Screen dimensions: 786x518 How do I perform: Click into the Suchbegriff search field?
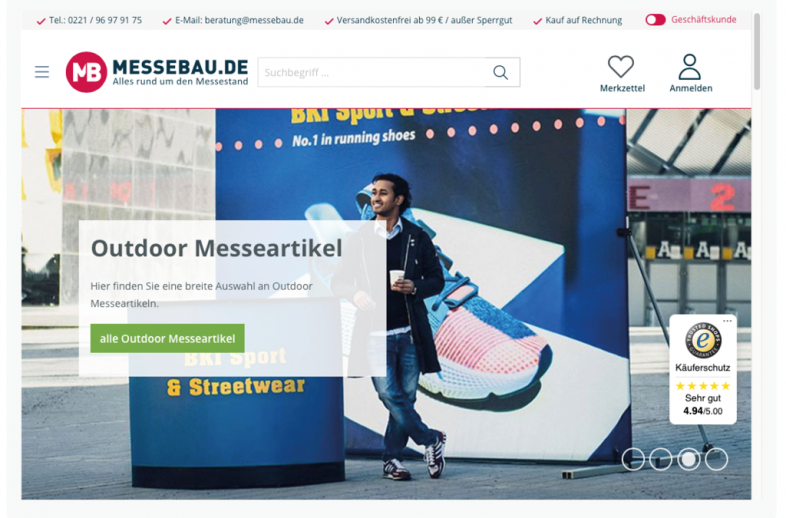tap(371, 73)
